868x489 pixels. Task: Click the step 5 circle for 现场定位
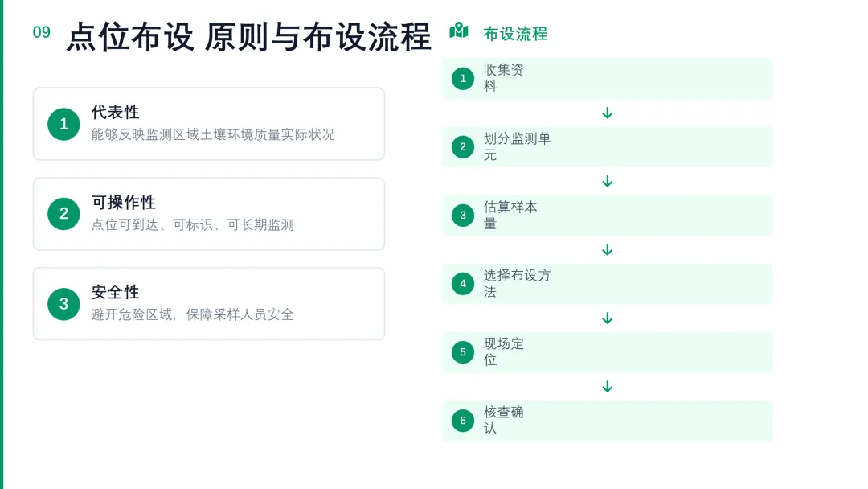click(463, 352)
